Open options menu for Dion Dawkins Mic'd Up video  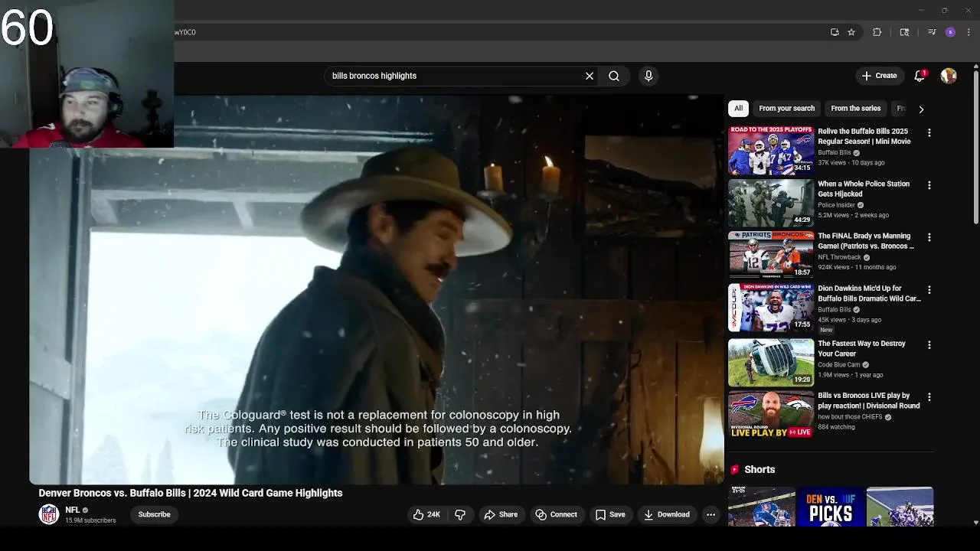[929, 291]
